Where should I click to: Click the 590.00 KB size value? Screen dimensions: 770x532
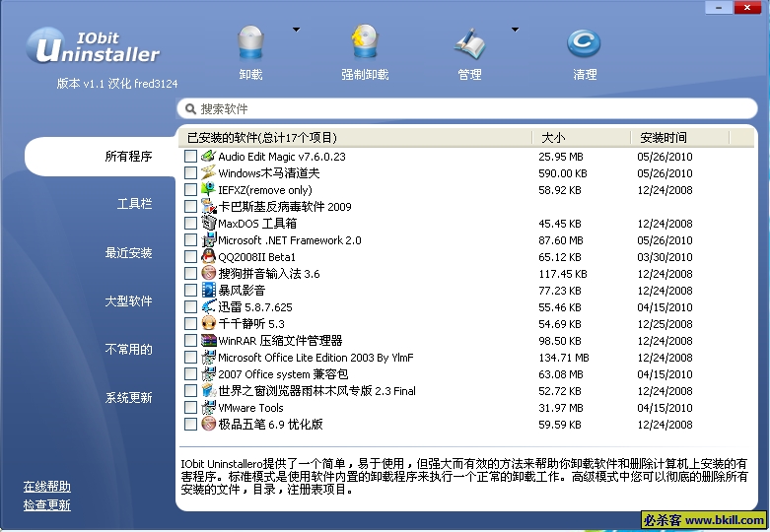(563, 173)
